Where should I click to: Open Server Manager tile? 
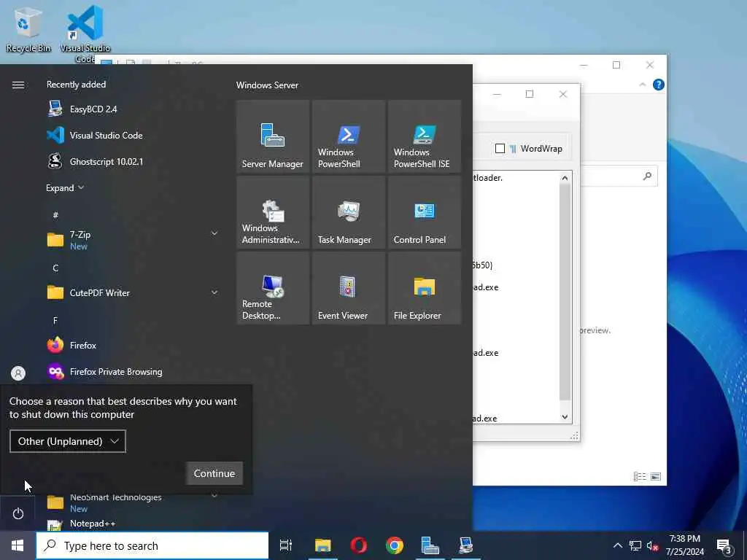point(273,136)
